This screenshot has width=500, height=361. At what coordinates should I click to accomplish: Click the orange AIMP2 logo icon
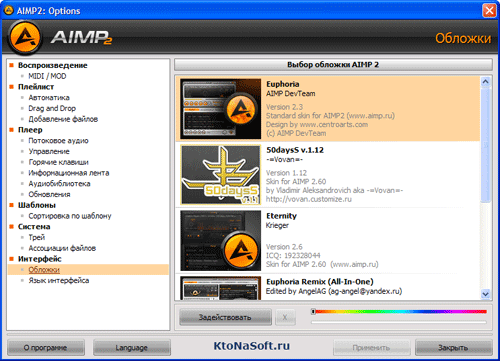[25, 37]
